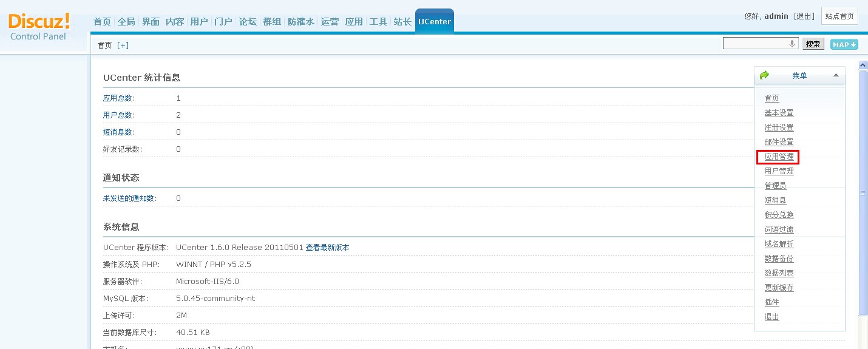
Task: Click the WINNT / PHP v5.2.5 value
Action: (x=214, y=265)
